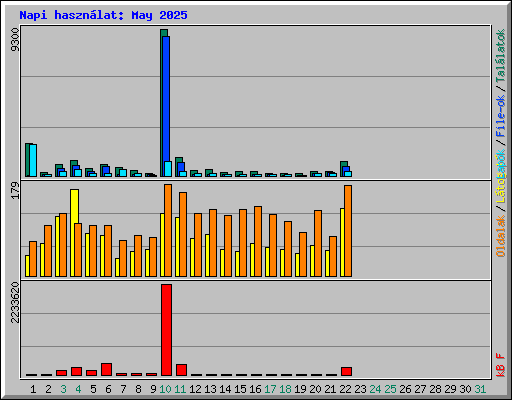Click green day label '17'
Image resolution: width=512 pixels, height=400 pixels.
(x=271, y=389)
